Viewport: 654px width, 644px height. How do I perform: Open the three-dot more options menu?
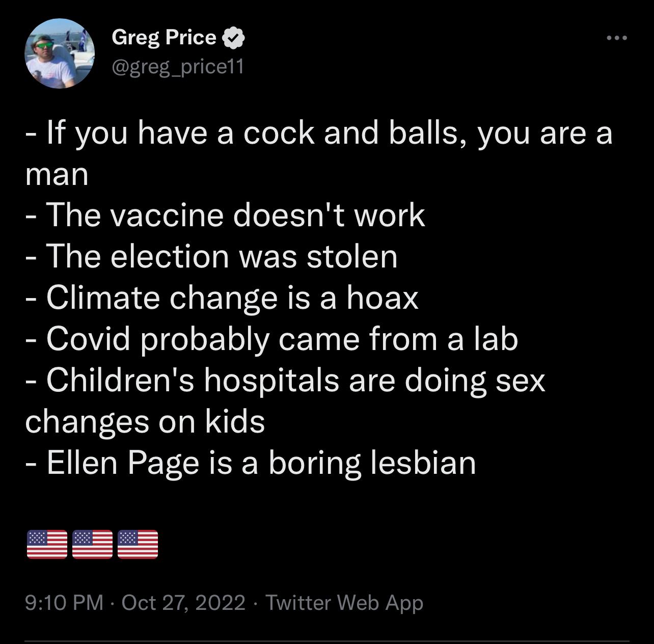pyautogui.click(x=617, y=38)
